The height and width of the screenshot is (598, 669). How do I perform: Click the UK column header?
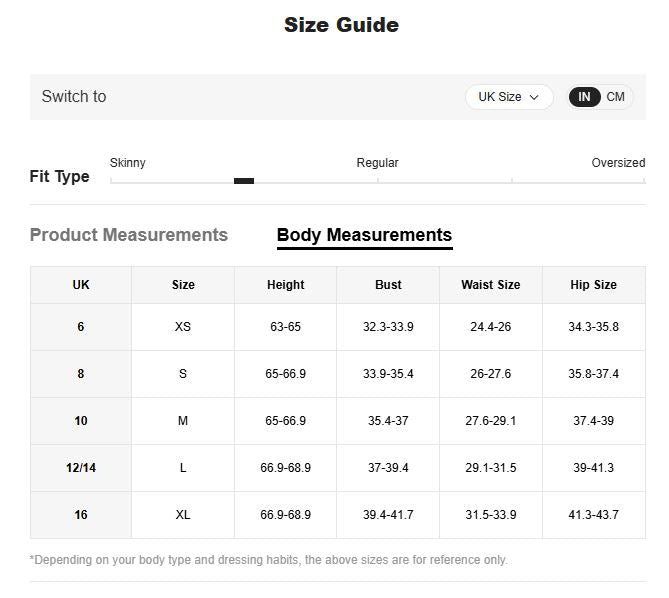[81, 285]
